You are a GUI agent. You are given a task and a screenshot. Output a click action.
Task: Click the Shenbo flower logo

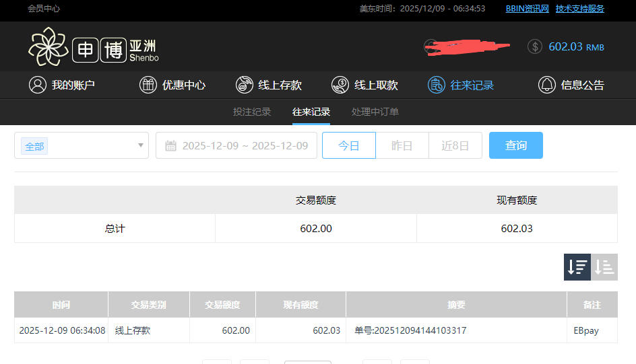[x=49, y=47]
